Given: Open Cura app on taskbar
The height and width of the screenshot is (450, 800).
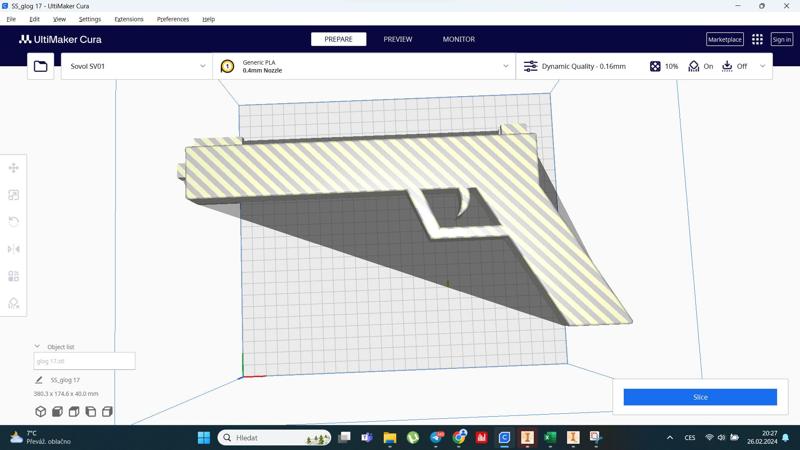Looking at the screenshot, I should [504, 438].
